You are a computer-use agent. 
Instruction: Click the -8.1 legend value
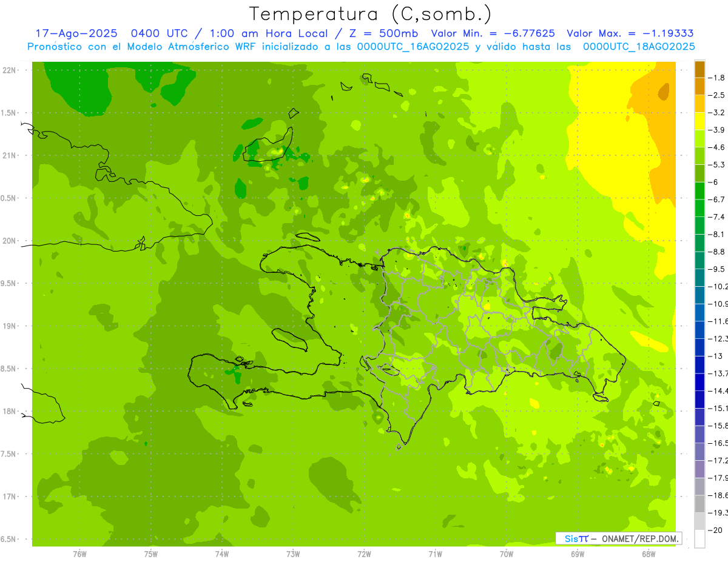(x=717, y=234)
